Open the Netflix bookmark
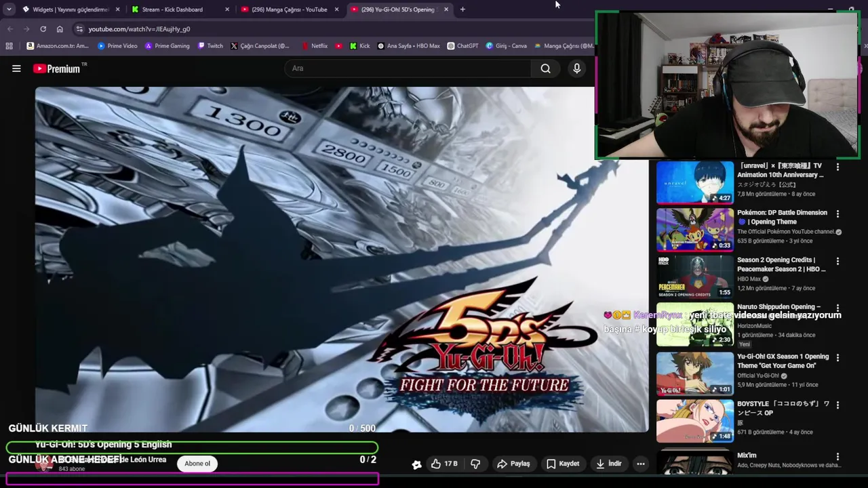 coord(315,46)
